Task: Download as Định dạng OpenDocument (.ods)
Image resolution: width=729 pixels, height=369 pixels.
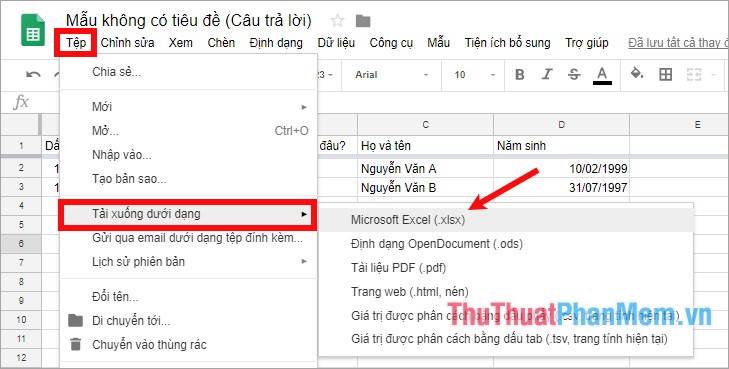Action: coord(506,244)
